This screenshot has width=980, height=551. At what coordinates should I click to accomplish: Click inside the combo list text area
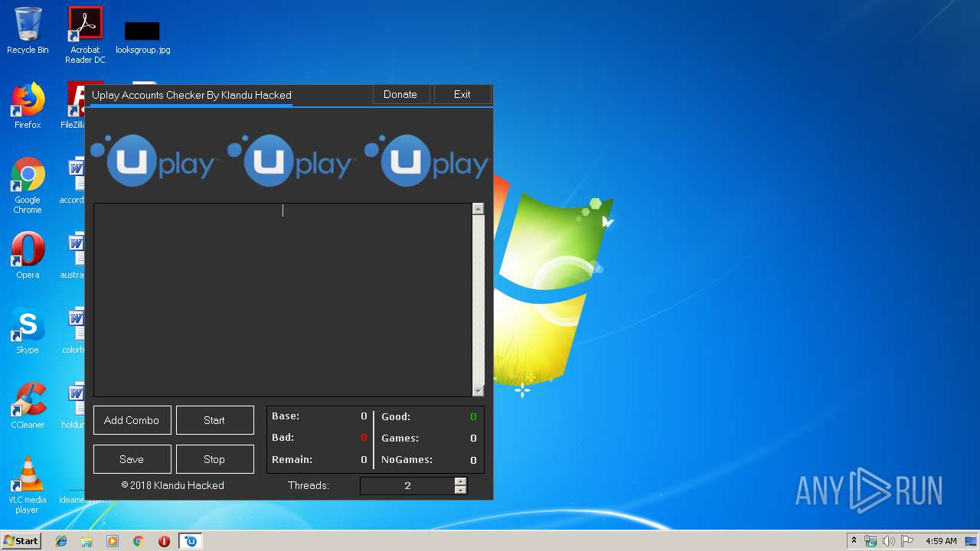click(283, 299)
